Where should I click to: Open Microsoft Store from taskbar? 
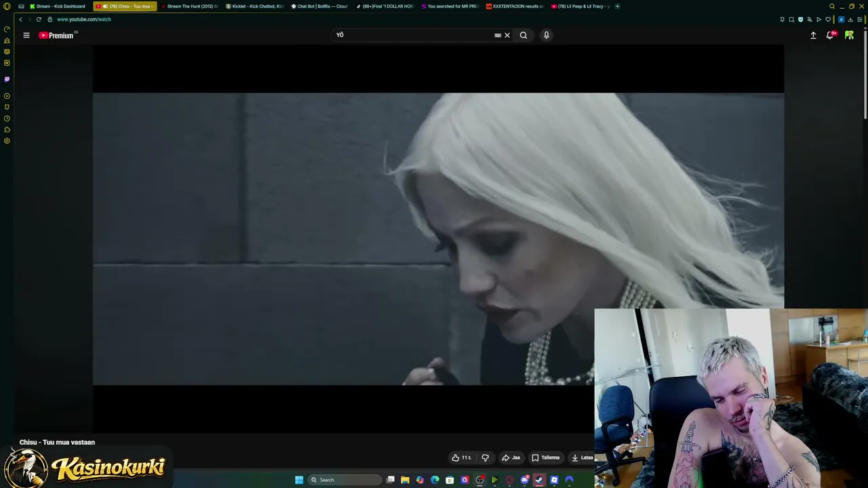pyautogui.click(x=450, y=480)
